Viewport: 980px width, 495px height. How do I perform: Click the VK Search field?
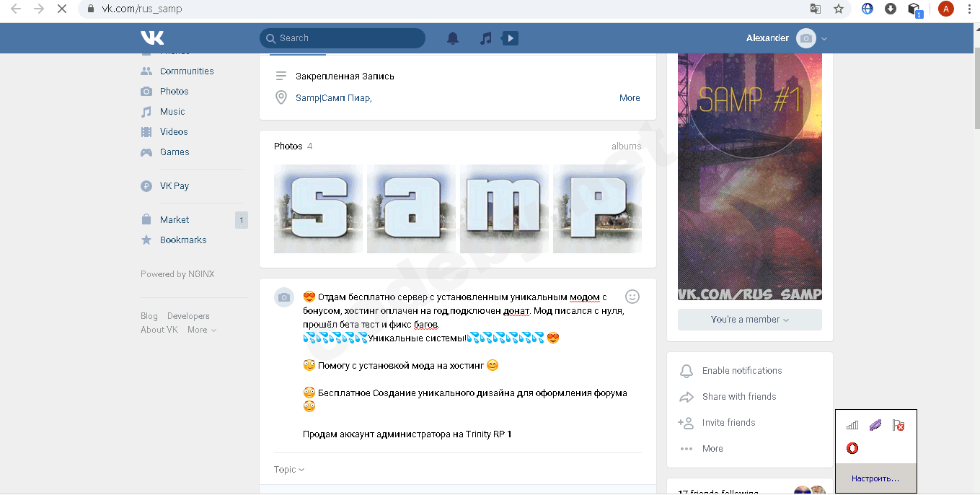343,38
